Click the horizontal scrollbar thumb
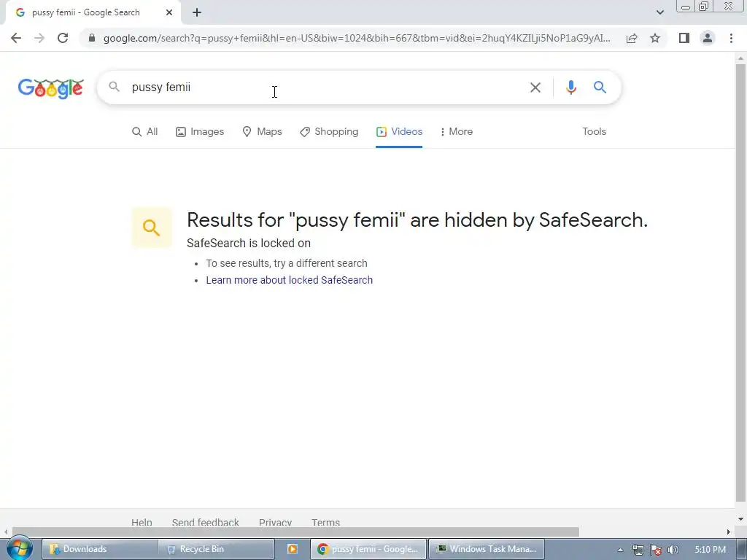This screenshot has height=560, width=747. 295,532
